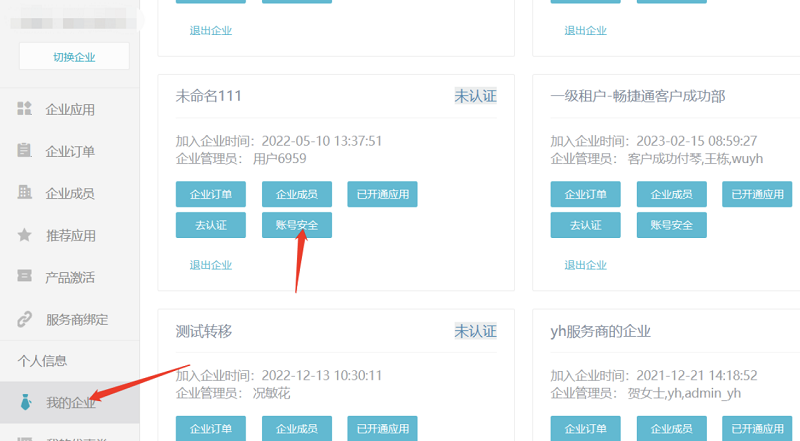
Task: Click the 未命名111 enterprise title
Action: 209,96
